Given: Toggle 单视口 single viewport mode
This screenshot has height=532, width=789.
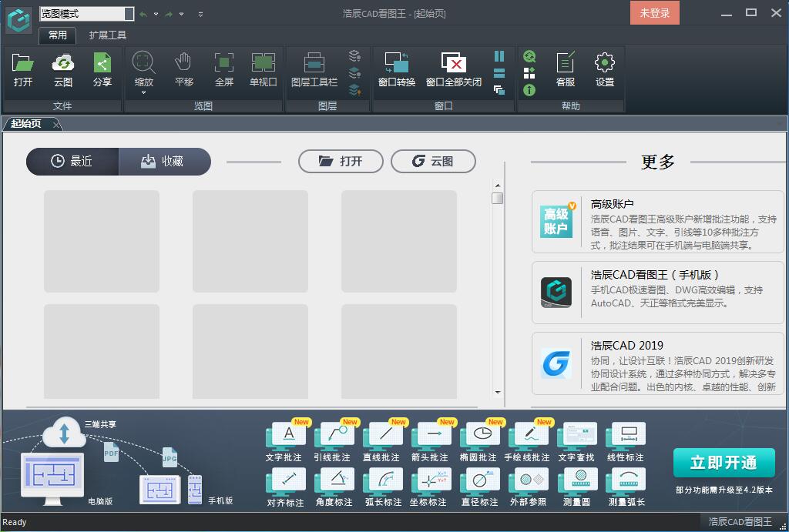Looking at the screenshot, I should 264,69.
